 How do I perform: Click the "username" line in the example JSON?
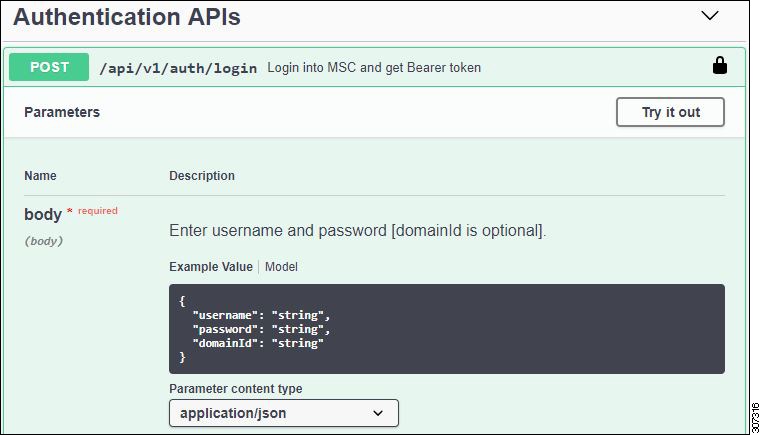pyautogui.click(x=261, y=315)
